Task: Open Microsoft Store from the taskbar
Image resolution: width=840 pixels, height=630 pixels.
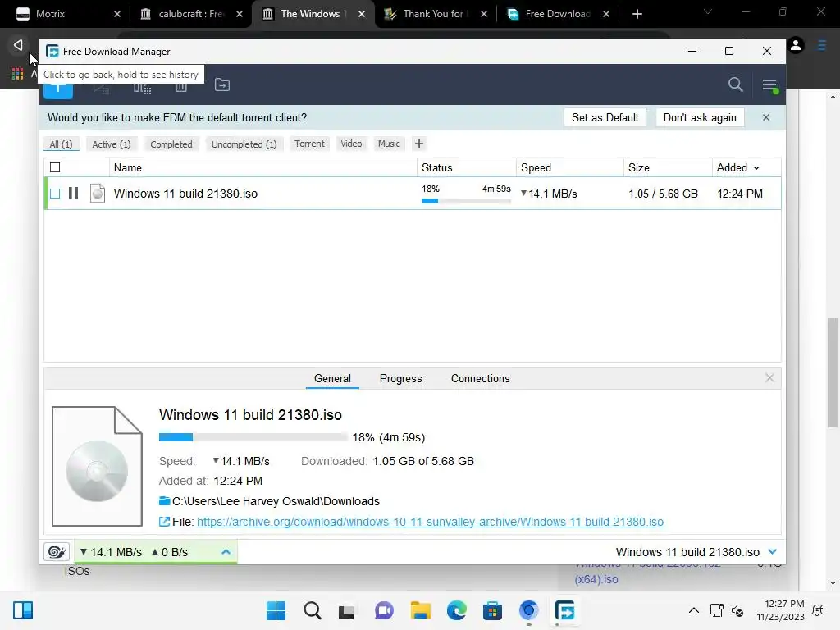Action: (x=492, y=610)
